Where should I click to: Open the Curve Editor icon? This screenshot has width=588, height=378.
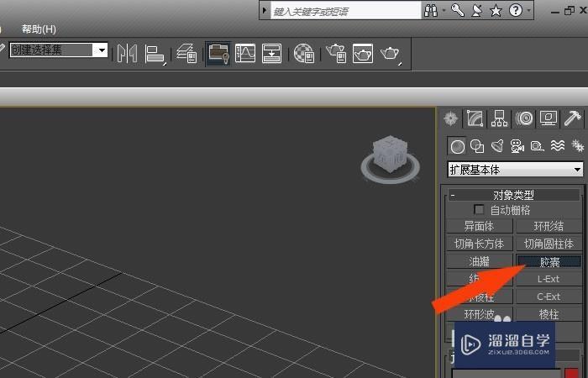coord(245,53)
